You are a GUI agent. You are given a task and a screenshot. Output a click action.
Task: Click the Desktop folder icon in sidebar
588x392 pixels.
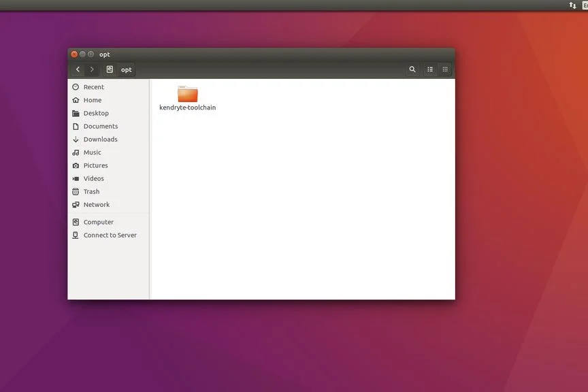76,113
